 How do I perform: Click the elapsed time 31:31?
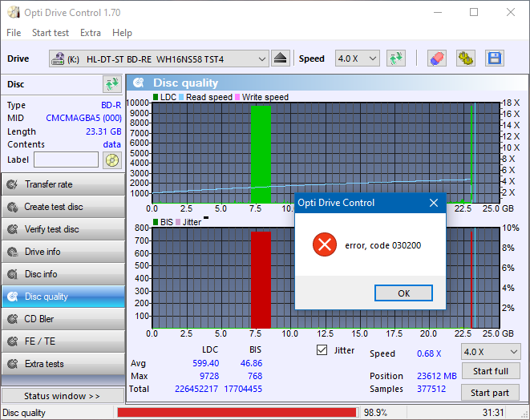click(x=493, y=413)
